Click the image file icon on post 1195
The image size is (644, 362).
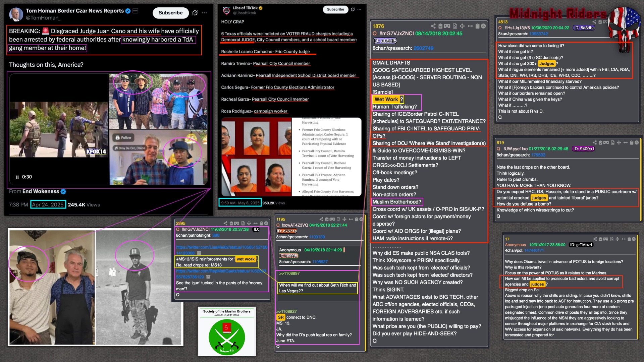tap(338, 219)
